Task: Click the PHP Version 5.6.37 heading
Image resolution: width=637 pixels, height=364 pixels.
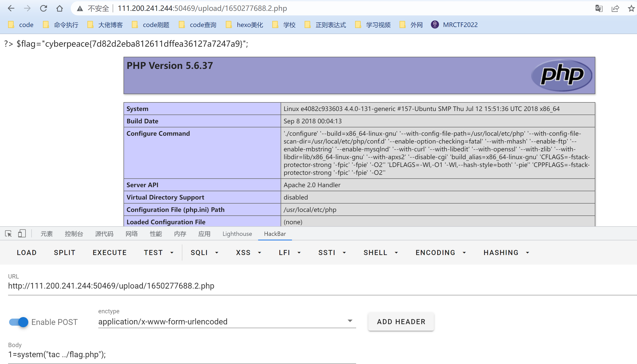Action: [170, 66]
